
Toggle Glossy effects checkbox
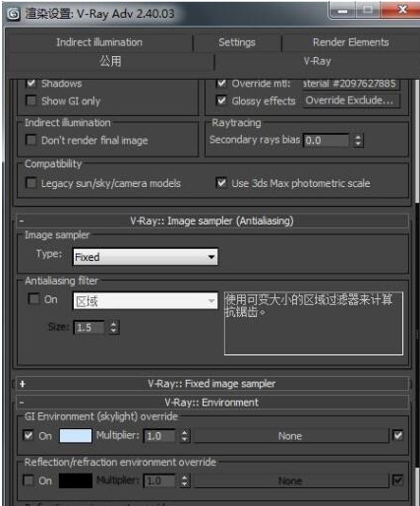pyautogui.click(x=221, y=100)
